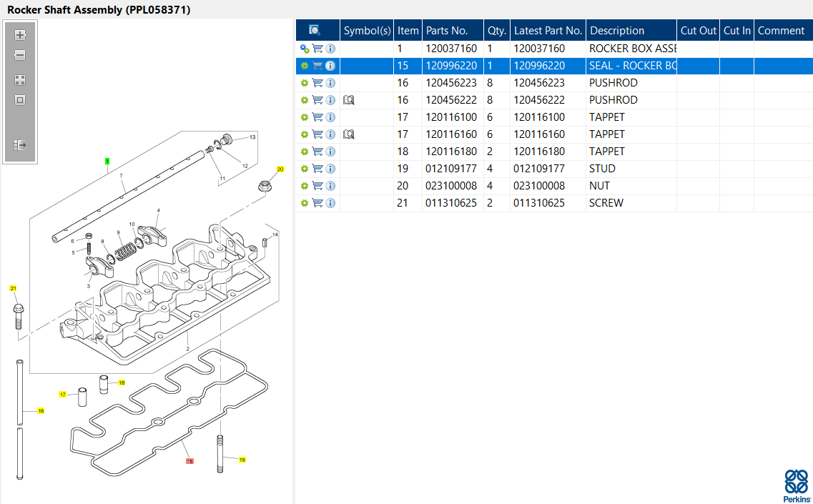Click the zoom out (minus) diagram button
The width and height of the screenshot is (813, 504).
coord(20,55)
